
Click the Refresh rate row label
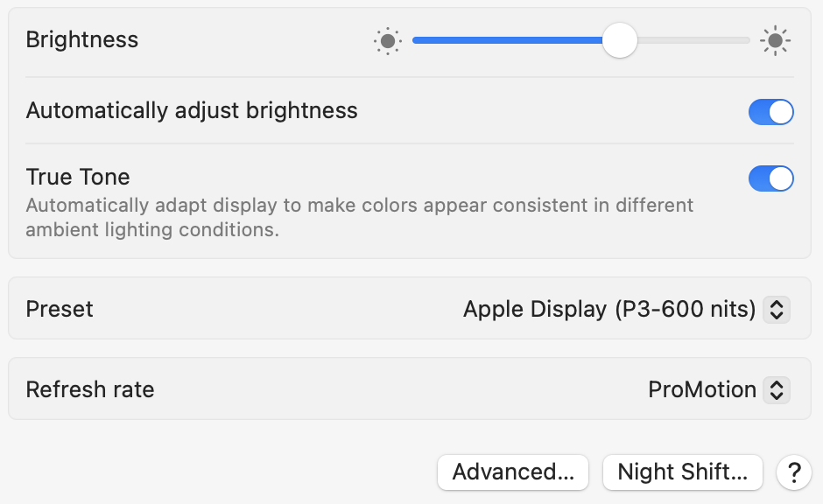[90, 389]
